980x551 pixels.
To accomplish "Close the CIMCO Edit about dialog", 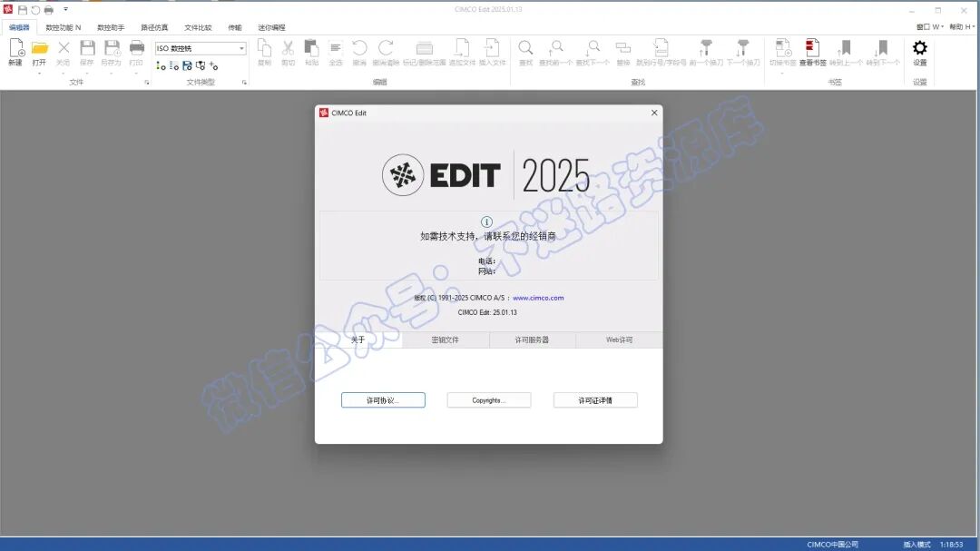I will click(654, 113).
